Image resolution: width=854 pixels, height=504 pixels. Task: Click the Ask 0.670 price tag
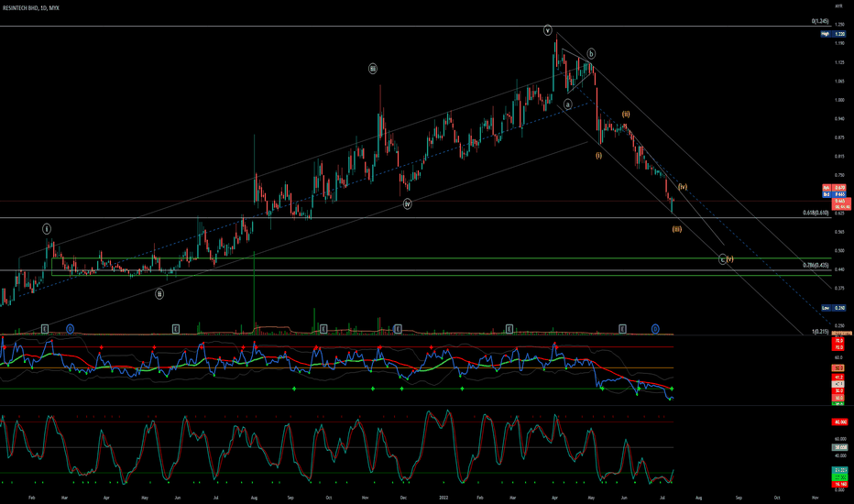(834, 188)
